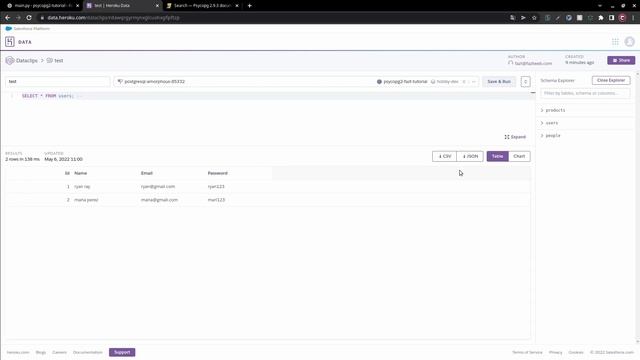Click the Dataclips breadcrumb icon

click(x=10, y=60)
